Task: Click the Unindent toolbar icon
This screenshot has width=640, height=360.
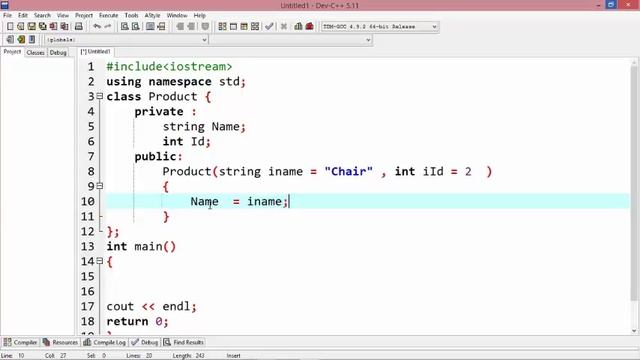Action: tap(191, 27)
